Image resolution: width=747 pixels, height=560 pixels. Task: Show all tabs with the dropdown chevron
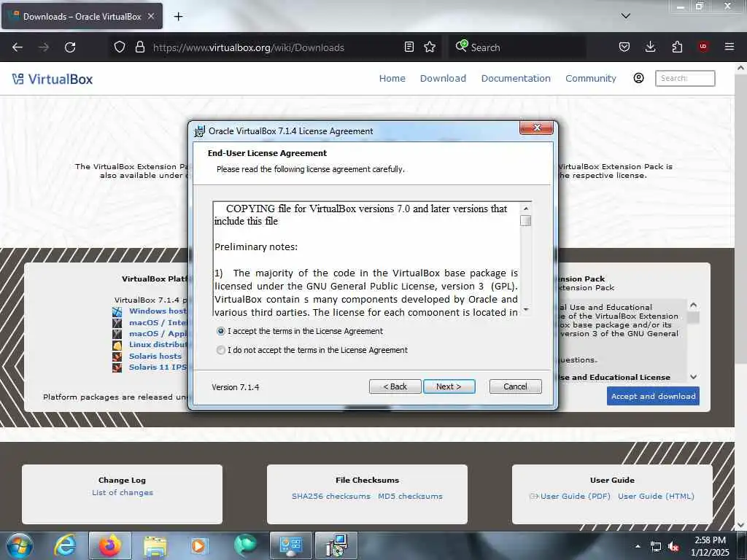(625, 16)
